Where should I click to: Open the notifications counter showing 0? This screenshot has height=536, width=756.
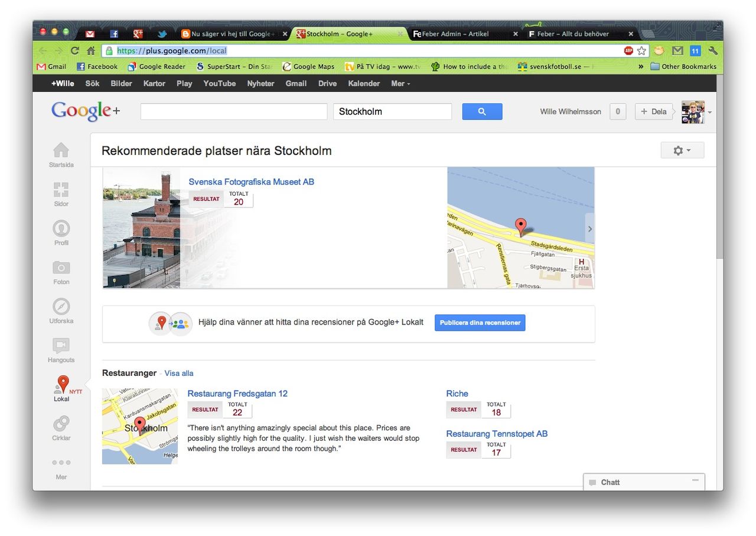pos(618,111)
